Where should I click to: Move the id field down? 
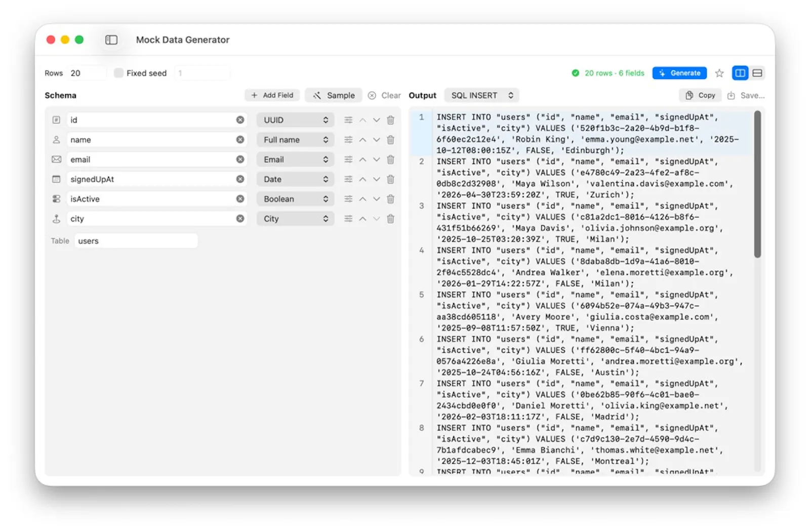tap(376, 120)
